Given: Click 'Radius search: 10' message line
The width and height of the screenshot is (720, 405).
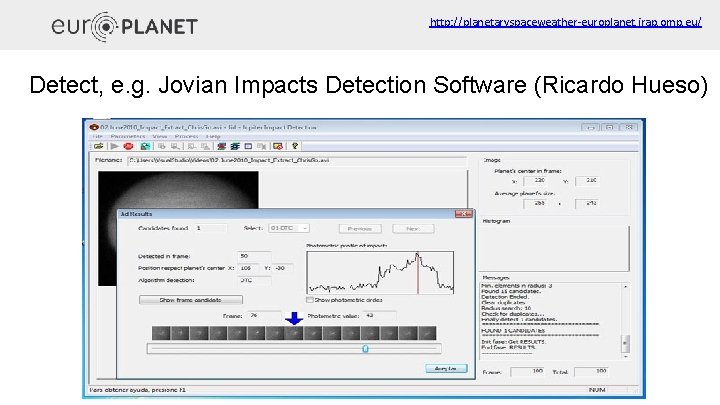Looking at the screenshot, I should [506, 308].
